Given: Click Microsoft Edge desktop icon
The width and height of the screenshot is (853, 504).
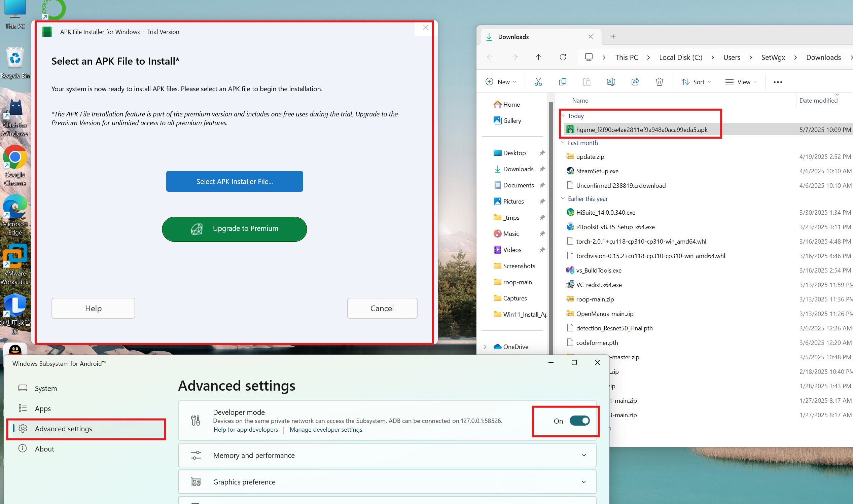Looking at the screenshot, I should [x=15, y=215].
